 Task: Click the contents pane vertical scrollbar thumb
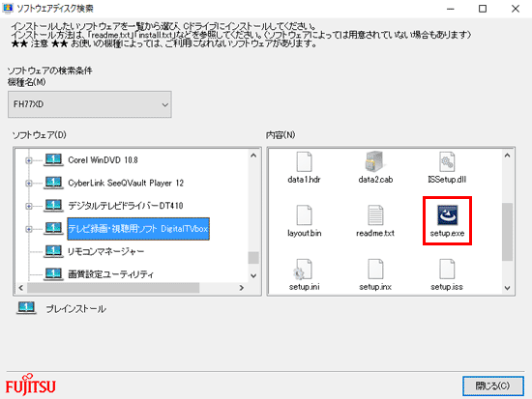click(507, 232)
